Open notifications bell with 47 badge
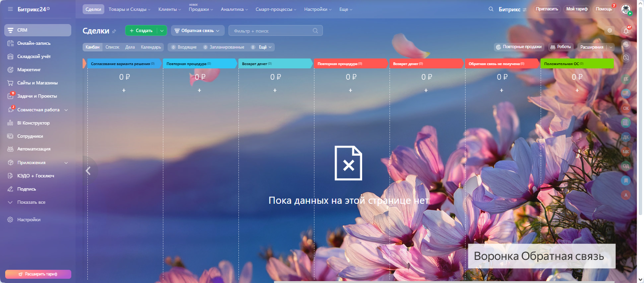The height and width of the screenshot is (283, 644). 626,31
